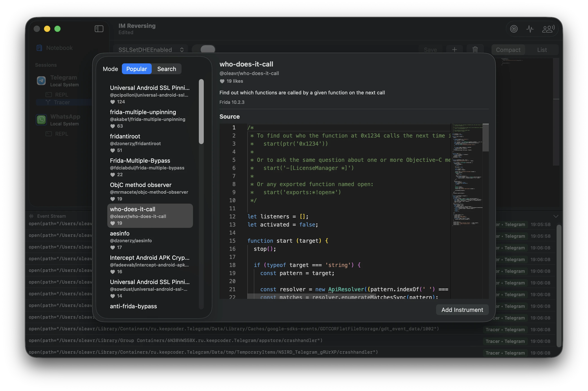Click the Sessions header in sidebar

pos(46,65)
